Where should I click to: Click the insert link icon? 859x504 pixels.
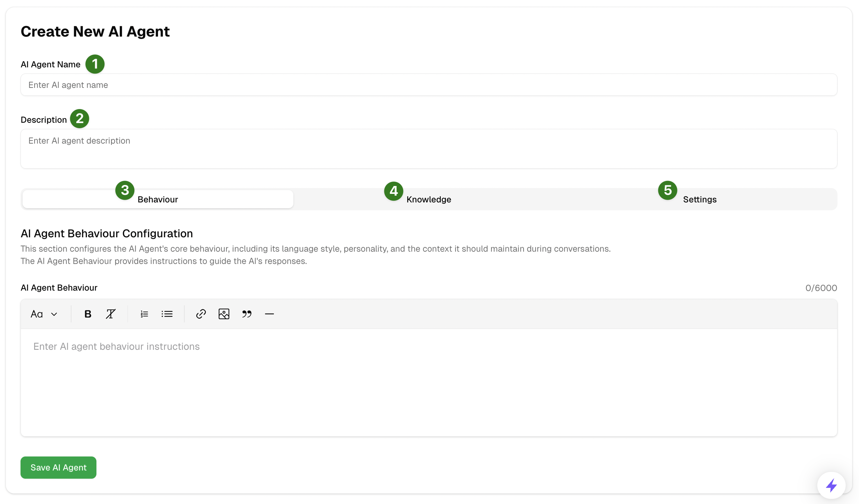tap(201, 314)
